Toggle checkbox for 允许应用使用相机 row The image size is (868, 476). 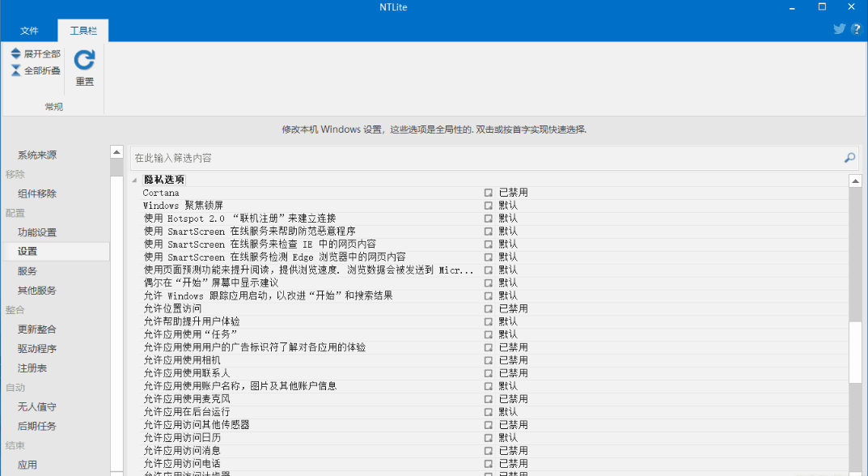[x=489, y=360]
